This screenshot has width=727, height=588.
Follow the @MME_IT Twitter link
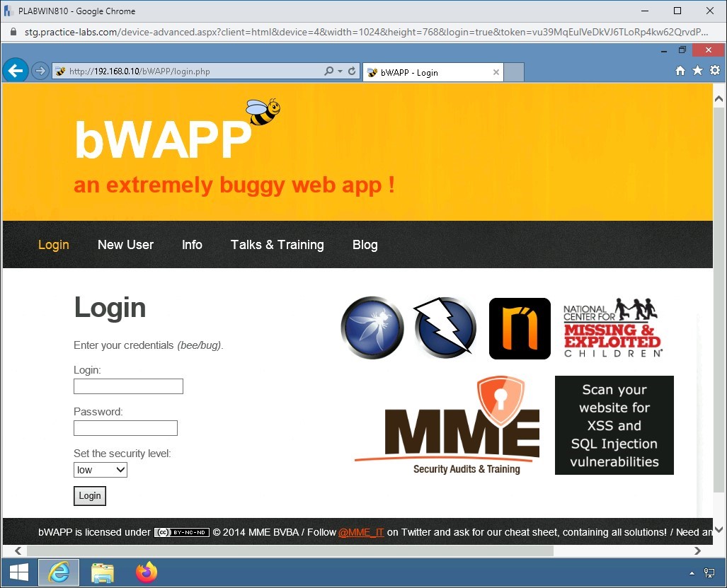click(x=361, y=531)
